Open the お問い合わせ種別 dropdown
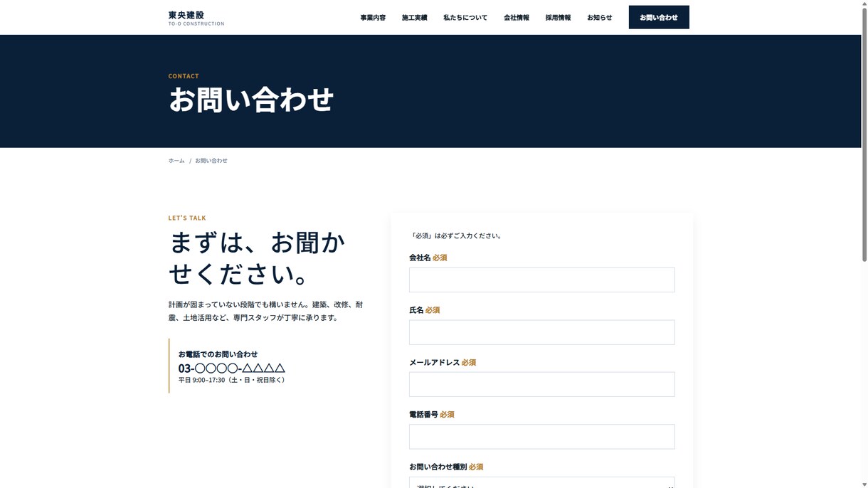 (541, 482)
